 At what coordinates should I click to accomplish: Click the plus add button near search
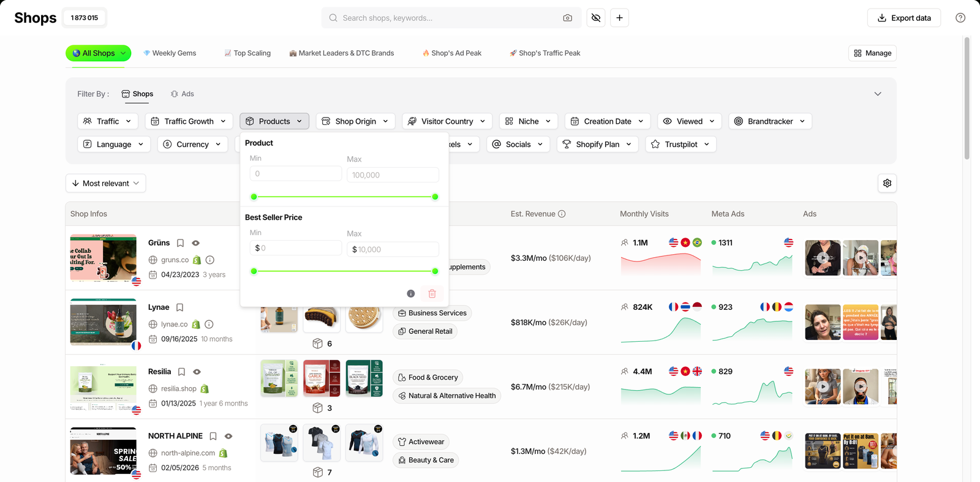pyautogui.click(x=619, y=18)
